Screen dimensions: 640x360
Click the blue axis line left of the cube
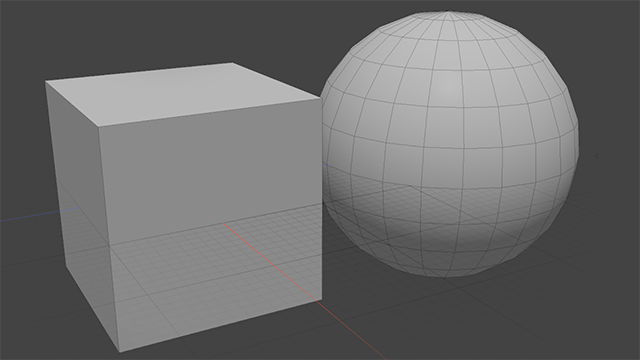click(40, 215)
